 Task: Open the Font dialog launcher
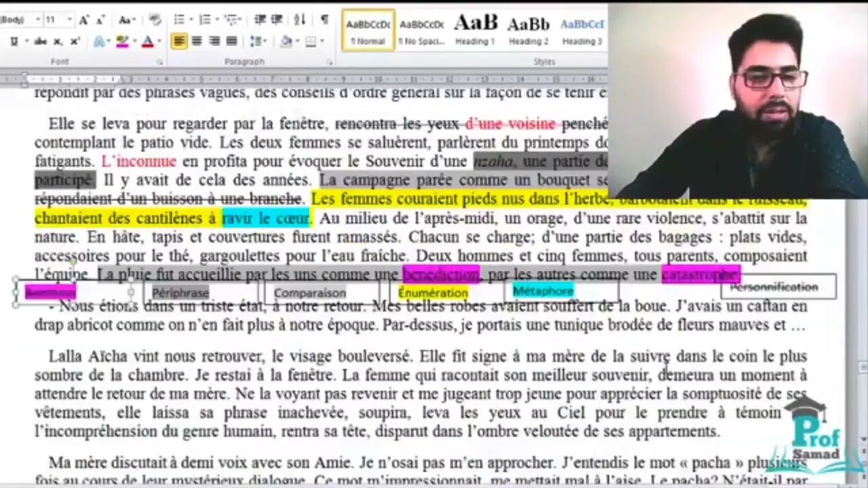point(160,62)
